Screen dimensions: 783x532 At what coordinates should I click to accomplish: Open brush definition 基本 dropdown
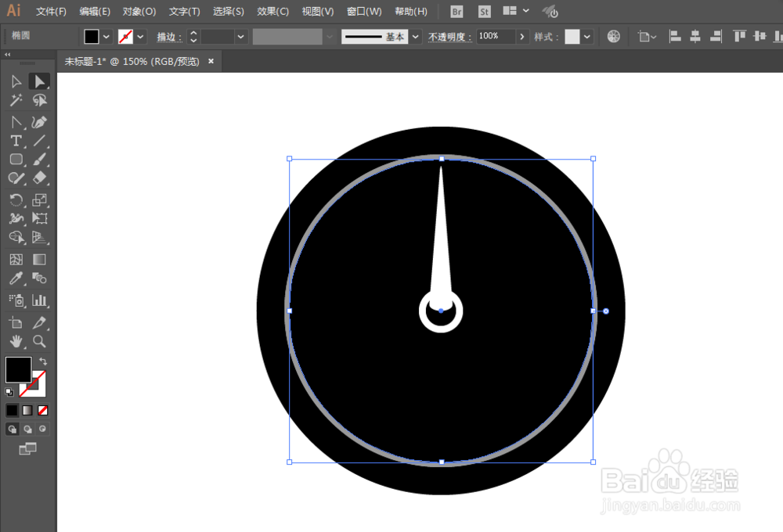click(x=416, y=37)
